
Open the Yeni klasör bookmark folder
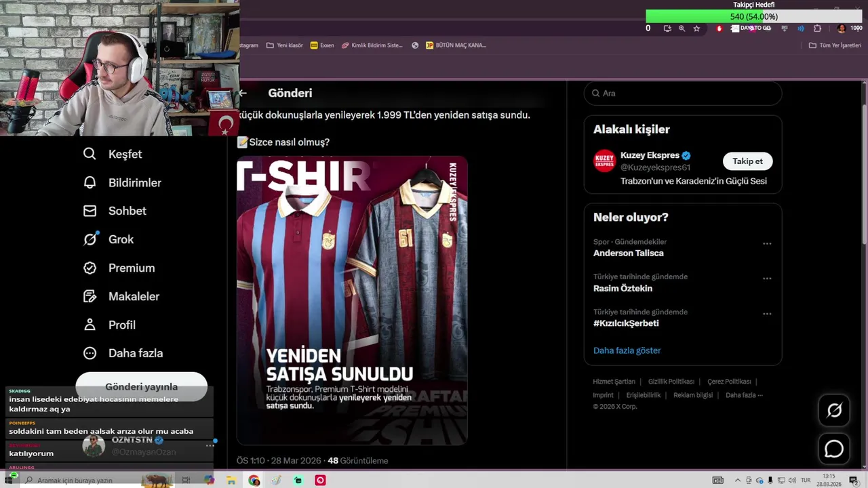click(284, 45)
